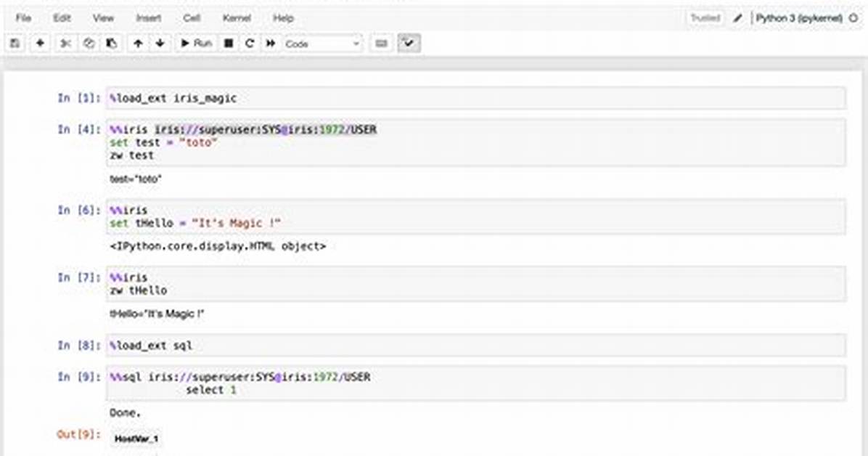Select the In [6] prompt
This screenshot has height=456, width=868.
click(79, 210)
